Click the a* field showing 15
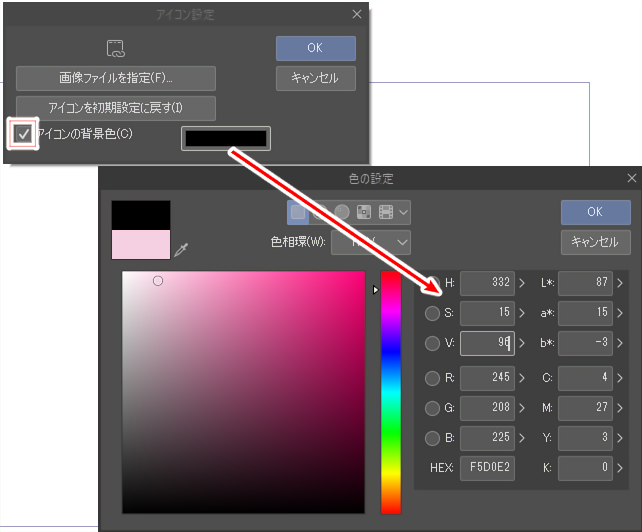This screenshot has width=642, height=532. tap(585, 313)
